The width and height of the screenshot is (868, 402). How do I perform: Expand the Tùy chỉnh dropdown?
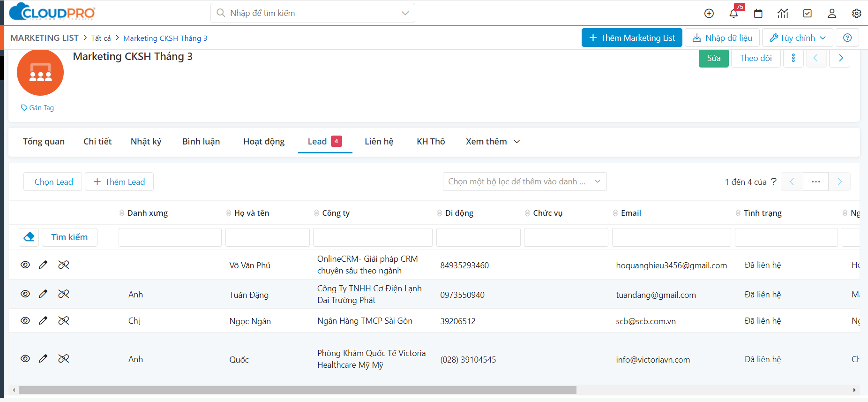point(797,38)
